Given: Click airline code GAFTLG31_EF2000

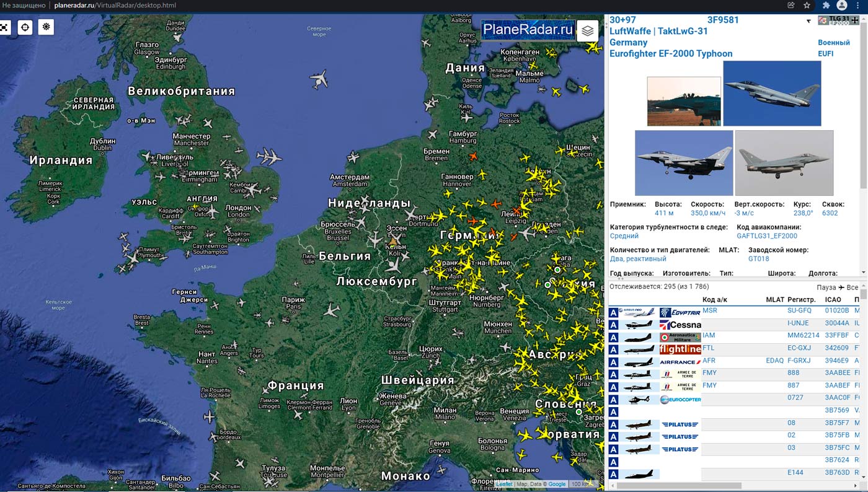Looking at the screenshot, I should click(767, 236).
